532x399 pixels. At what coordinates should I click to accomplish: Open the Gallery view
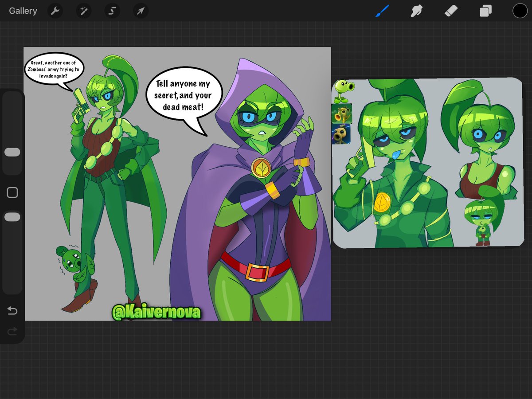pos(23,11)
